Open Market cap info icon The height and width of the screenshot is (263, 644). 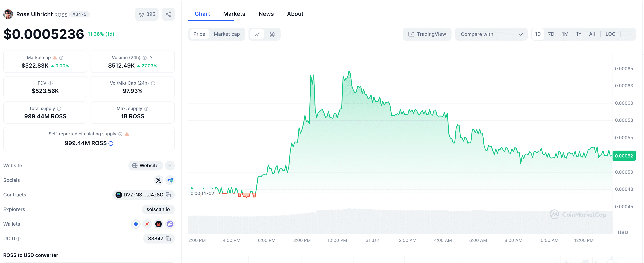(x=61, y=58)
